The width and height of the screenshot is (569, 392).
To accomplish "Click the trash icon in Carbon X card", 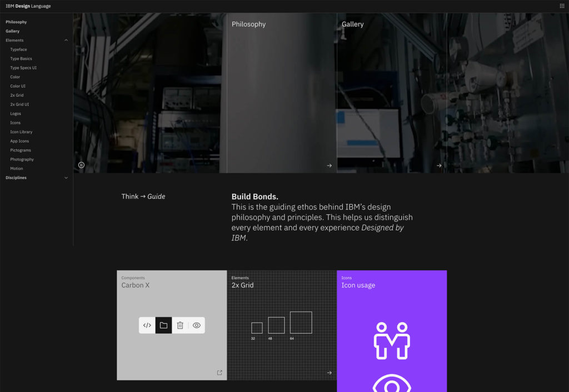I will [x=180, y=325].
